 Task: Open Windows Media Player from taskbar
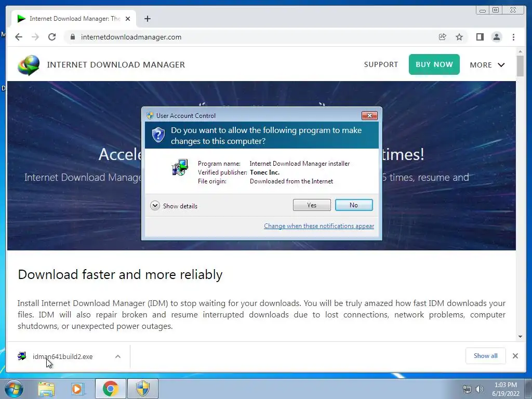77,389
